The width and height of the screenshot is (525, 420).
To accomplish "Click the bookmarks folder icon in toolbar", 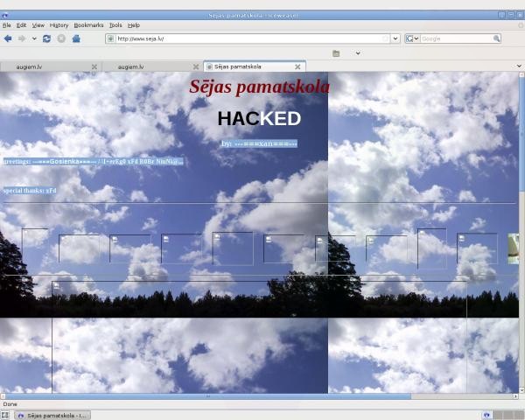I will (x=336, y=53).
